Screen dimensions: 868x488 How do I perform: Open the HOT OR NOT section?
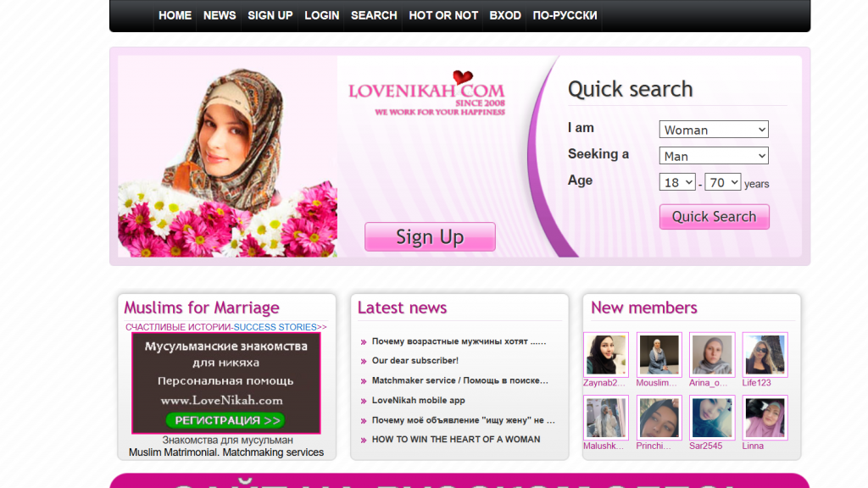click(443, 15)
